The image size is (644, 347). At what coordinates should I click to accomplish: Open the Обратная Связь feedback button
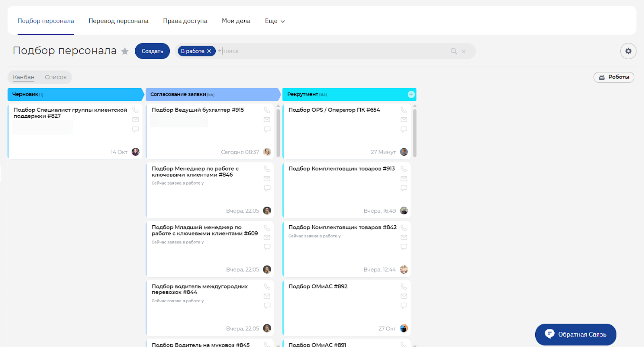575,335
